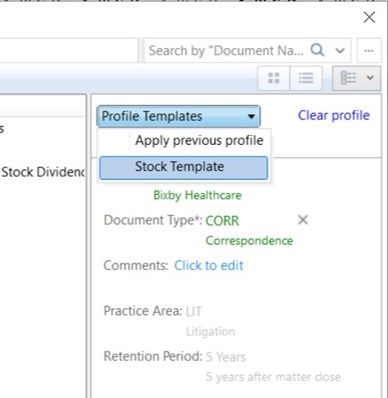388x398 pixels.
Task: Switch to list view
Action: point(306,78)
